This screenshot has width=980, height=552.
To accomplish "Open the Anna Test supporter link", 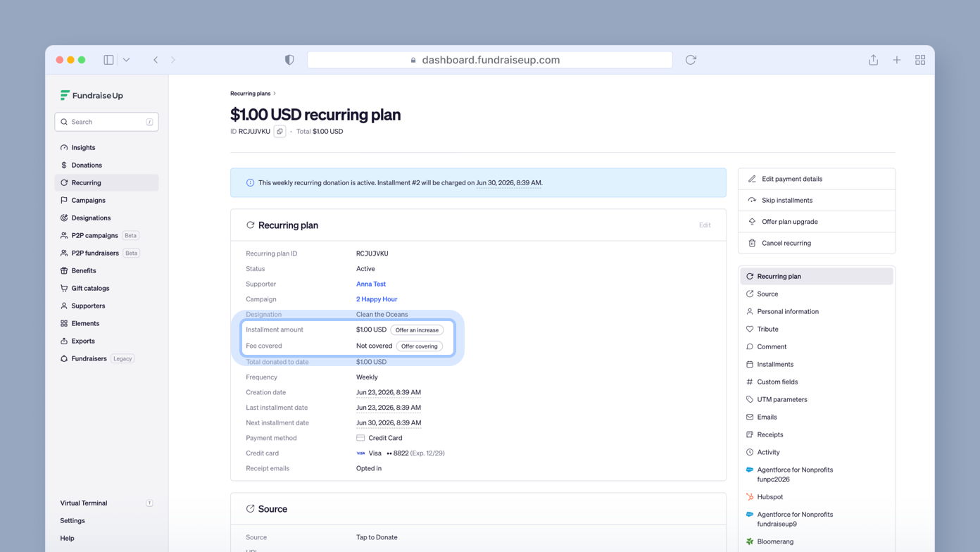I will [371, 284].
